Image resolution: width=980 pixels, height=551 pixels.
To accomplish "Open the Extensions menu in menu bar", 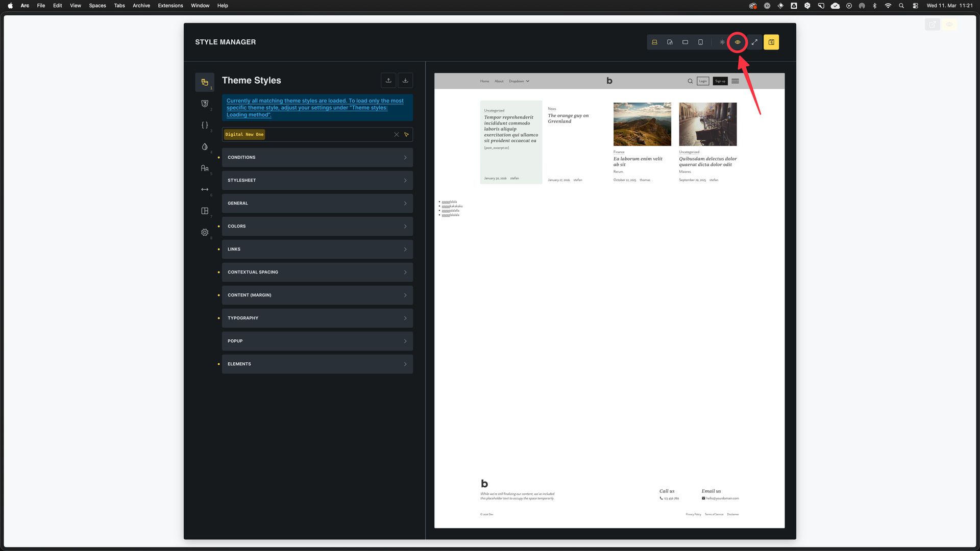I will tap(170, 6).
